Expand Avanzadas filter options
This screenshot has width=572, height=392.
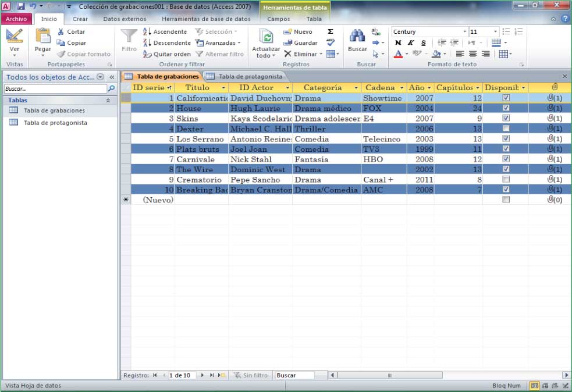click(239, 43)
